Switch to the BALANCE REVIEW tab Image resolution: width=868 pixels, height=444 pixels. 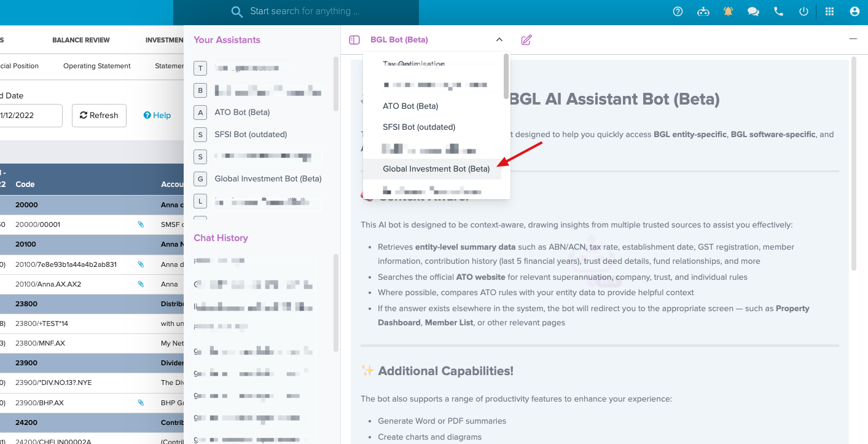pyautogui.click(x=81, y=40)
